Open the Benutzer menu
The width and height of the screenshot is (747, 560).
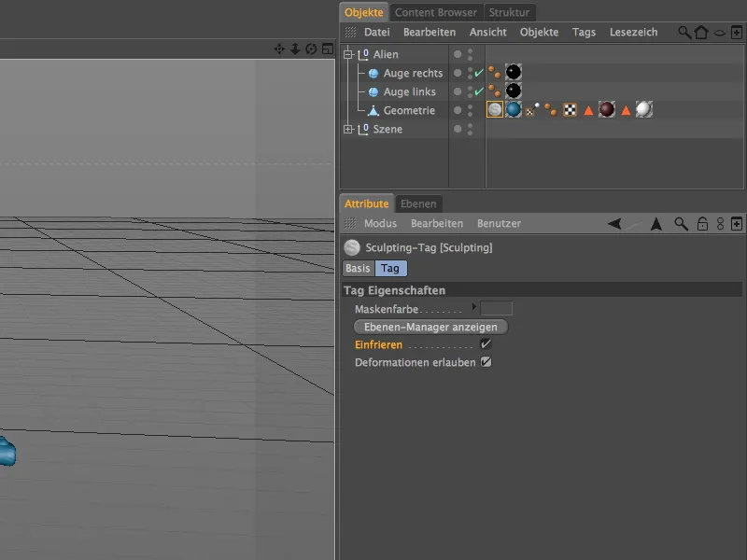point(499,223)
